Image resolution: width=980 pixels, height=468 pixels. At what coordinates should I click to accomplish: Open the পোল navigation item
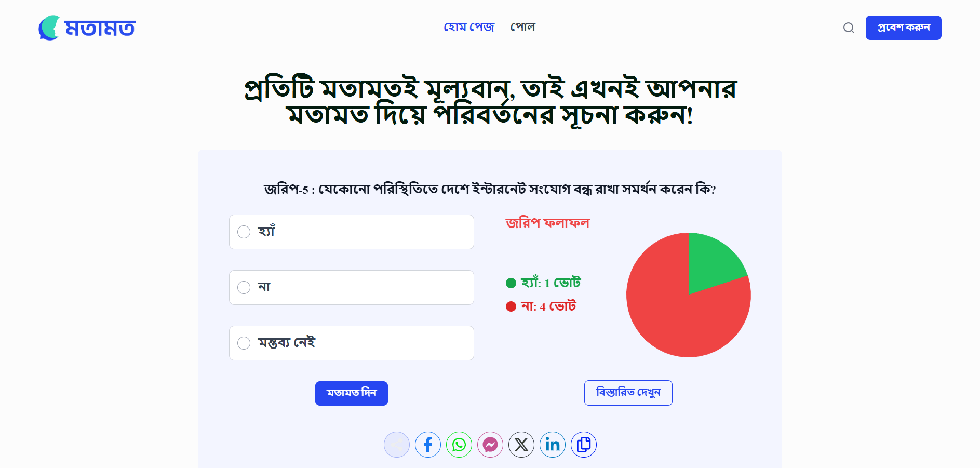522,27
